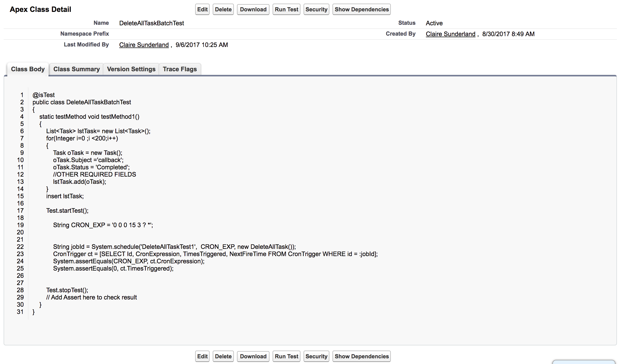Click the top Edit button

[202, 10]
